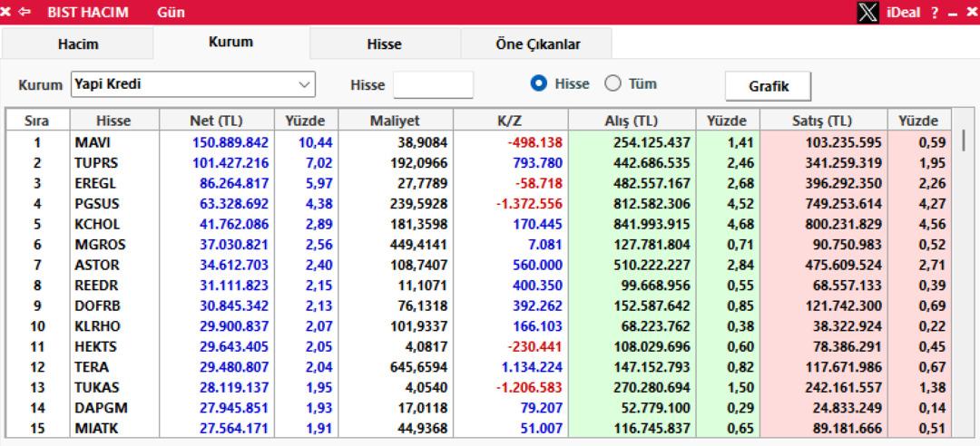Switch to the Hacim tab
Viewport: 980px width, 446px height.
click(77, 44)
